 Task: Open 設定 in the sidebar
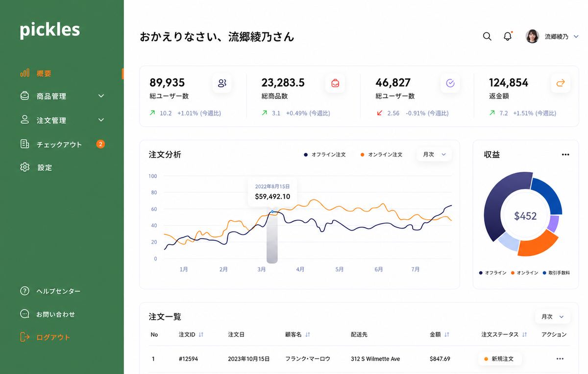coord(45,167)
